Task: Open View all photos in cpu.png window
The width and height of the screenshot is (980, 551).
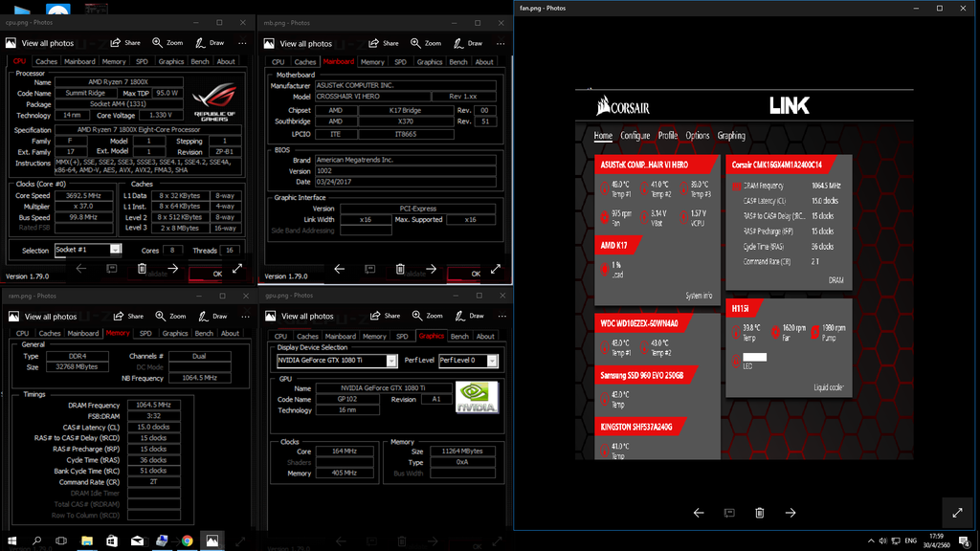Action: pyautogui.click(x=40, y=43)
